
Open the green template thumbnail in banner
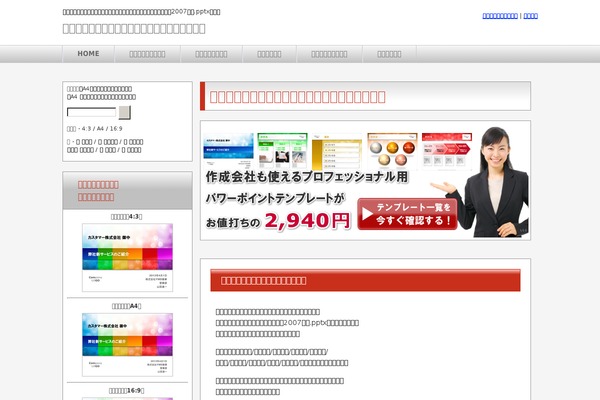[282, 150]
